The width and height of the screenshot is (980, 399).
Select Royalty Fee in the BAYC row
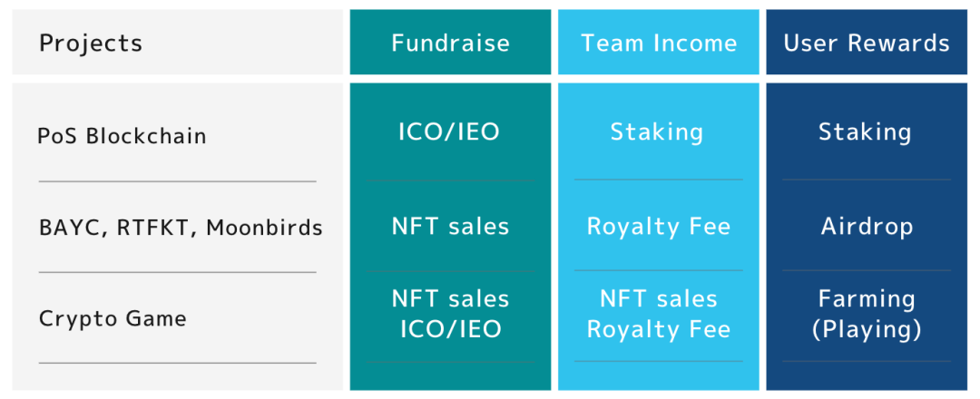(659, 226)
